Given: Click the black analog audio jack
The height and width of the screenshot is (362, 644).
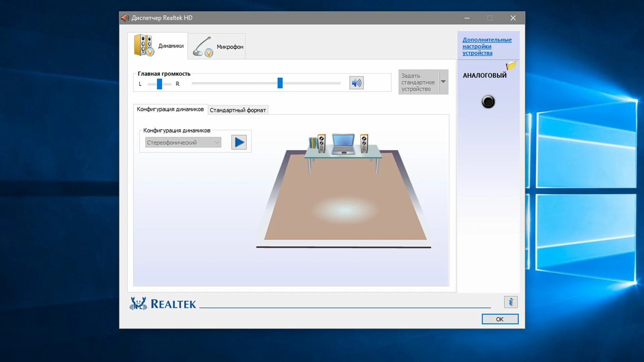Looking at the screenshot, I should tap(488, 102).
